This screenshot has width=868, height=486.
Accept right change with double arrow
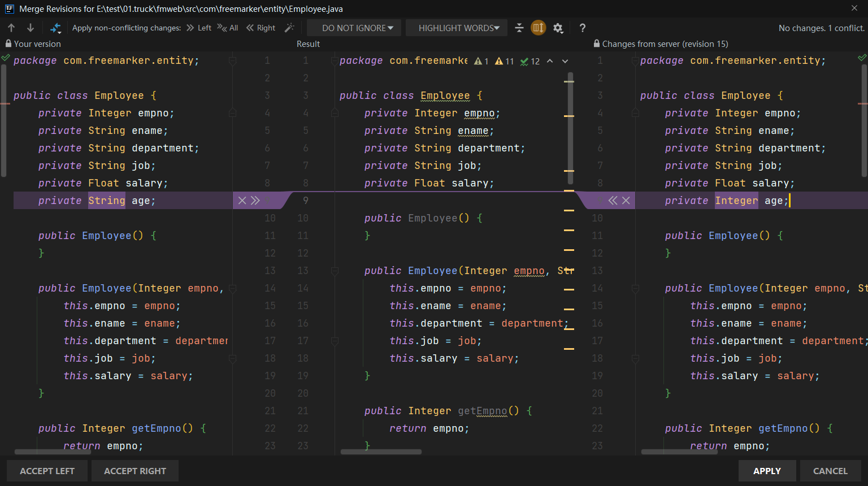613,201
